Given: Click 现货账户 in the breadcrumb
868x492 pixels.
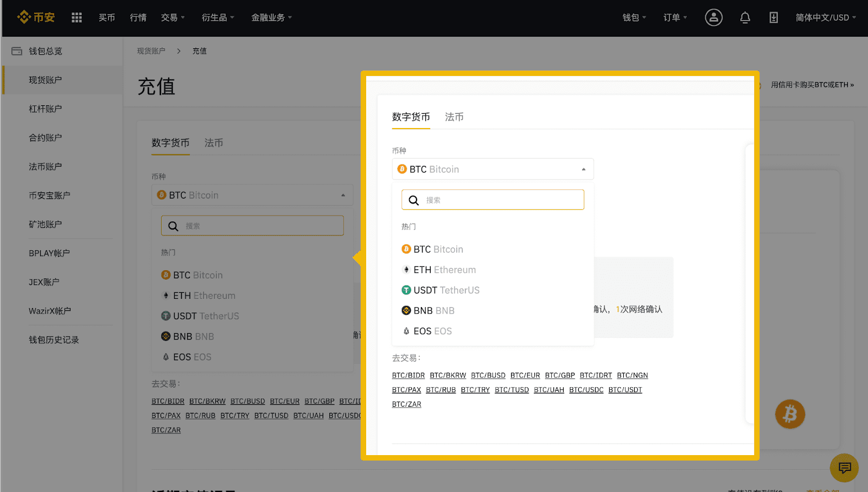Looking at the screenshot, I should tap(151, 51).
